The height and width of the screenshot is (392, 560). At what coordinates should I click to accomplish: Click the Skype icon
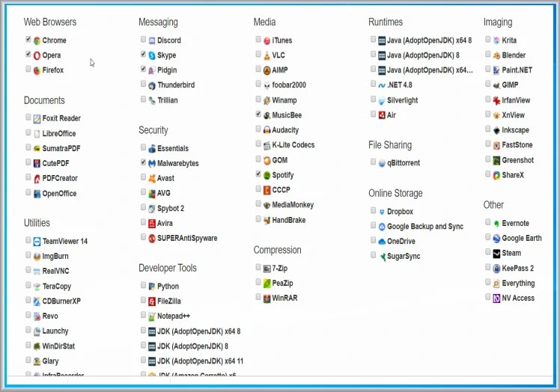152,55
